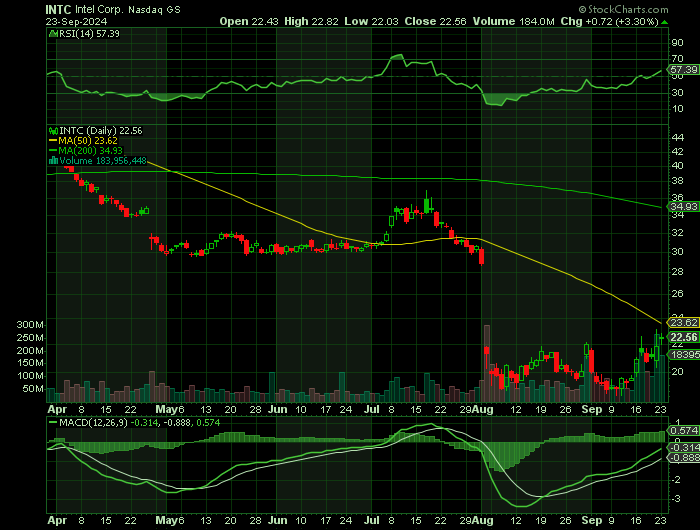Select the yellow MA(50) legend line swatch

pyautogui.click(x=53, y=141)
